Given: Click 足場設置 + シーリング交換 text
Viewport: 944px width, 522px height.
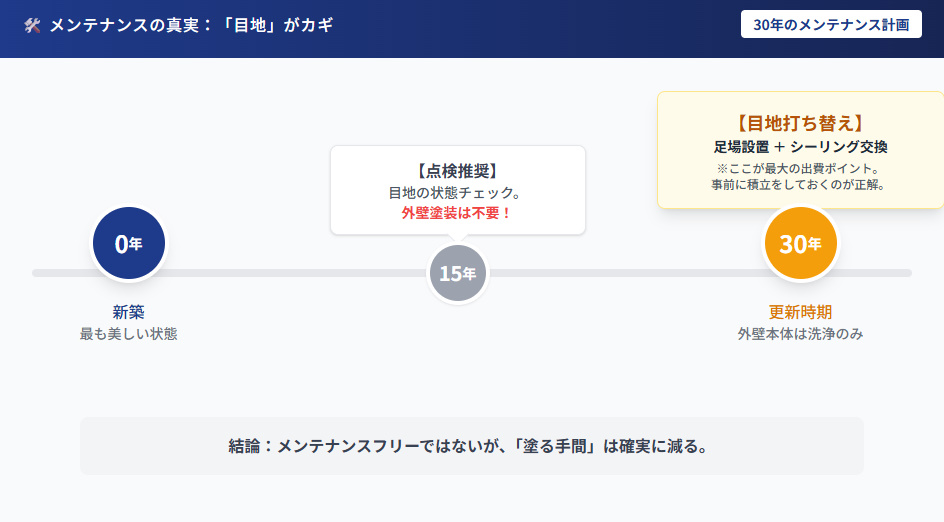Looking at the screenshot, I should (800, 147).
